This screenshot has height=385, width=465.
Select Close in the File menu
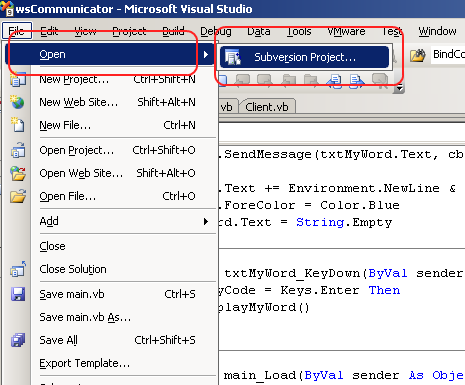point(123,246)
